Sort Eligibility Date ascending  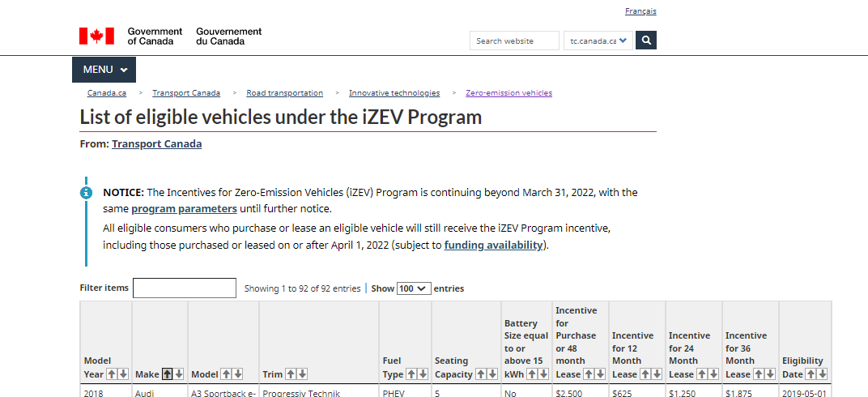(x=811, y=374)
